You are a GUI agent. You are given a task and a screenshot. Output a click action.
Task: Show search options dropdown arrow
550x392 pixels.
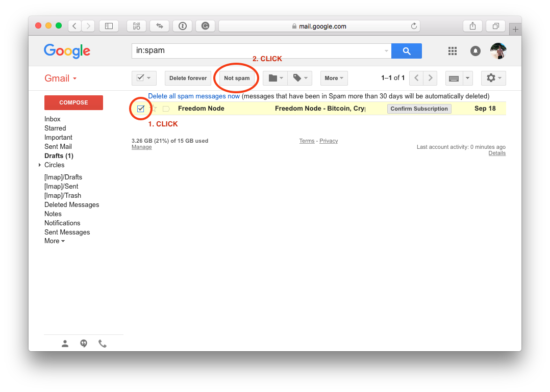pos(386,51)
